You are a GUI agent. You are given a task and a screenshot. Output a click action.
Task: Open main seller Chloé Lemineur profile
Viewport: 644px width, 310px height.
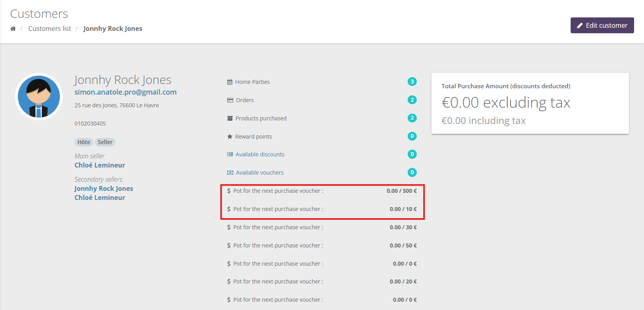[100, 165]
